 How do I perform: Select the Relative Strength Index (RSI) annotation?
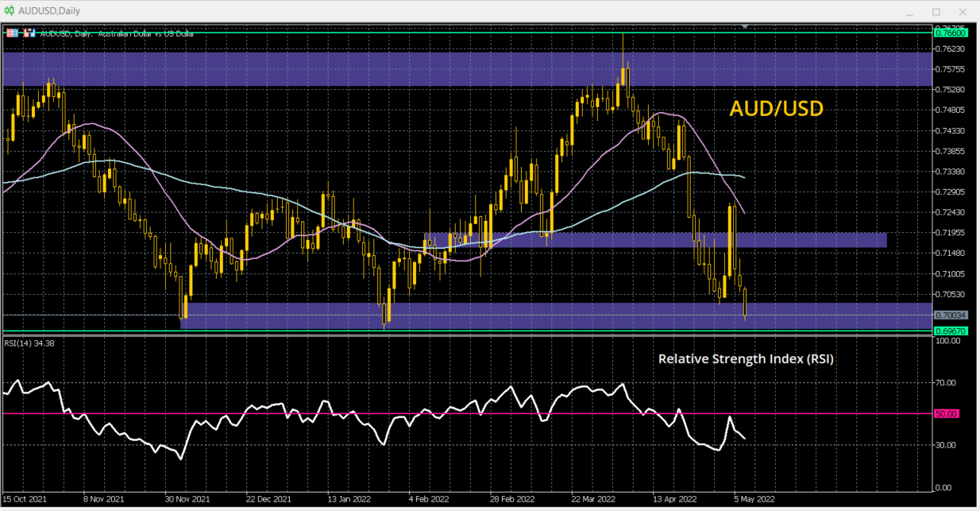pos(746,358)
